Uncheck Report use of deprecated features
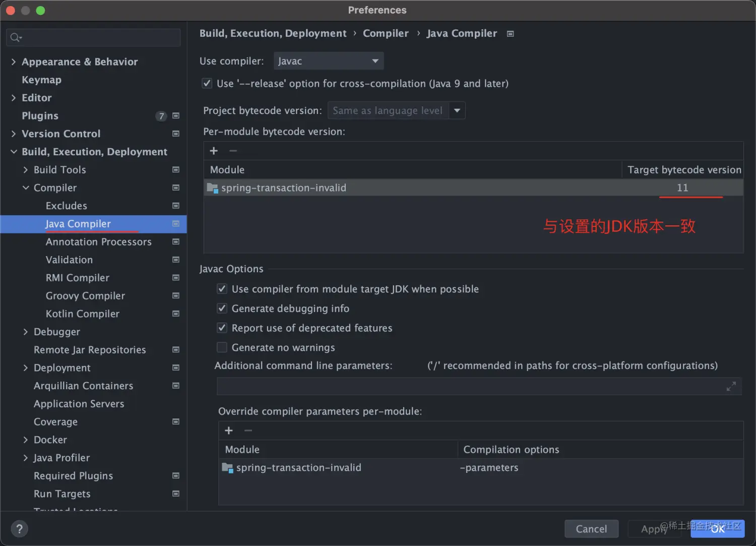This screenshot has width=756, height=546. [222, 328]
